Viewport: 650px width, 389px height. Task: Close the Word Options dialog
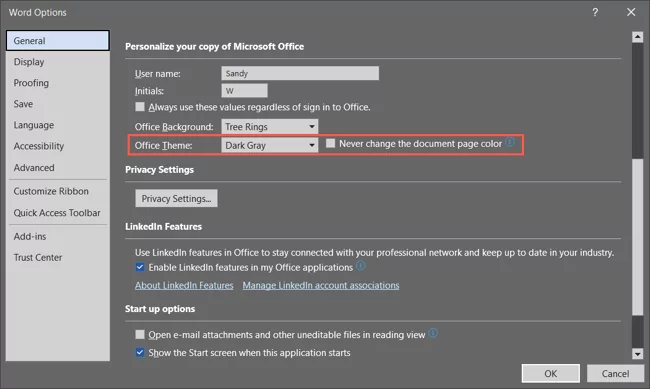pyautogui.click(x=631, y=12)
